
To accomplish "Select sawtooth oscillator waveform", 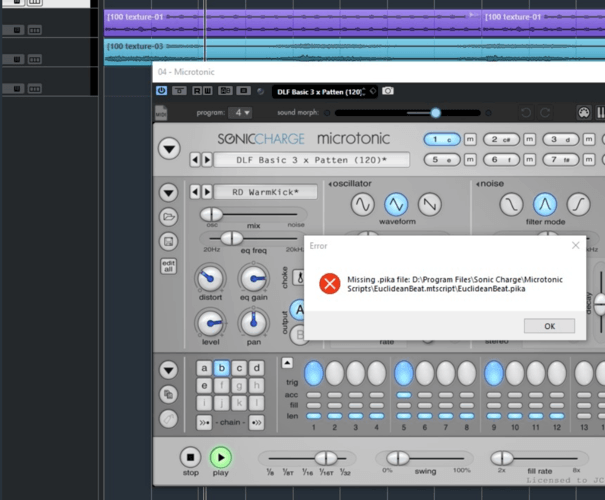I will (x=430, y=204).
